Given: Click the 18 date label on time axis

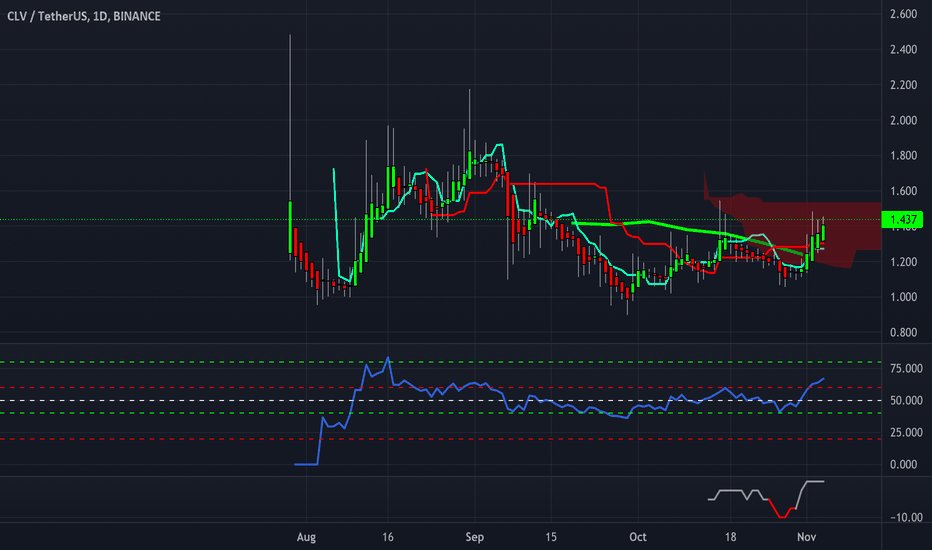Looking at the screenshot, I should point(730,537).
